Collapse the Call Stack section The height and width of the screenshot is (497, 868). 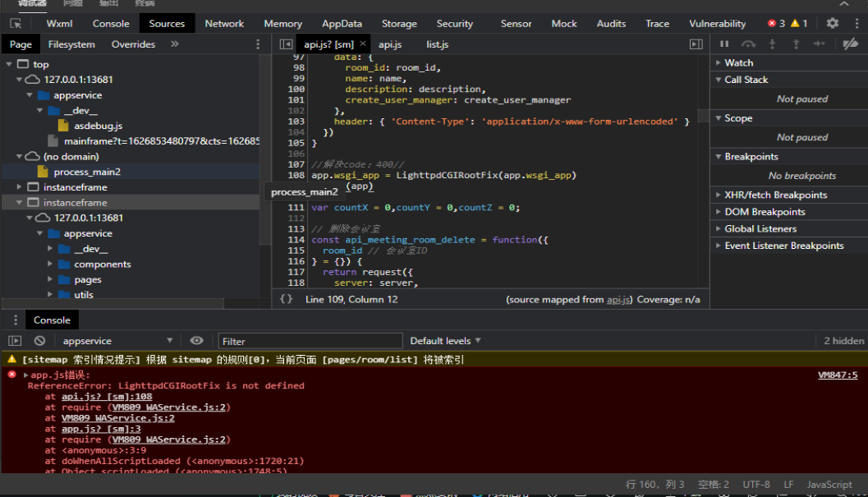click(x=718, y=80)
